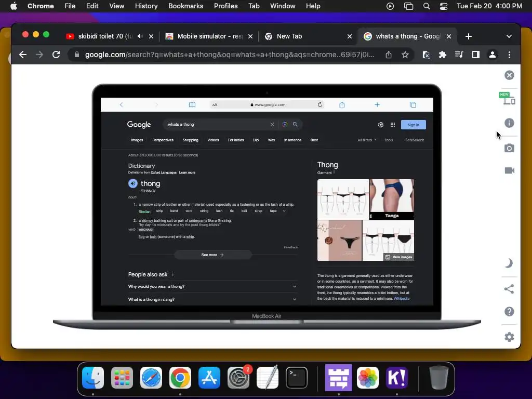The height and width of the screenshot is (399, 532).
Task: Open the simulator info icon
Action: [x=509, y=123]
